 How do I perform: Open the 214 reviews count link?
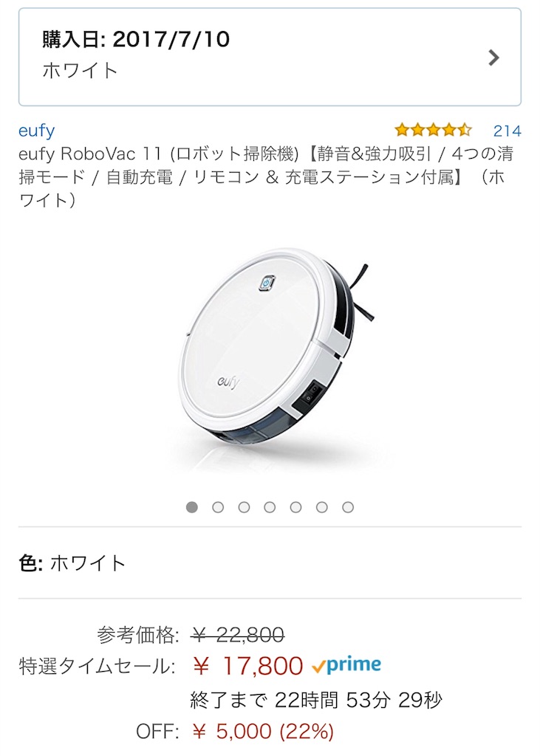pyautogui.click(x=507, y=130)
